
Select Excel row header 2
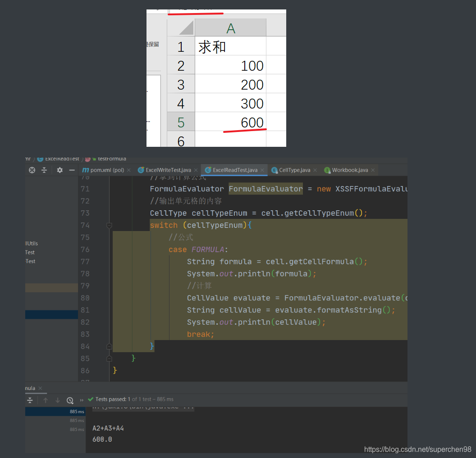[x=181, y=65]
